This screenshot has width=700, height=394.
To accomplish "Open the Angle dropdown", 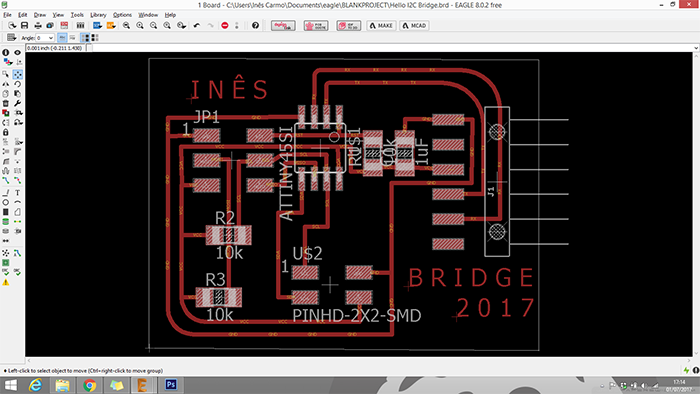I will click(x=51, y=38).
